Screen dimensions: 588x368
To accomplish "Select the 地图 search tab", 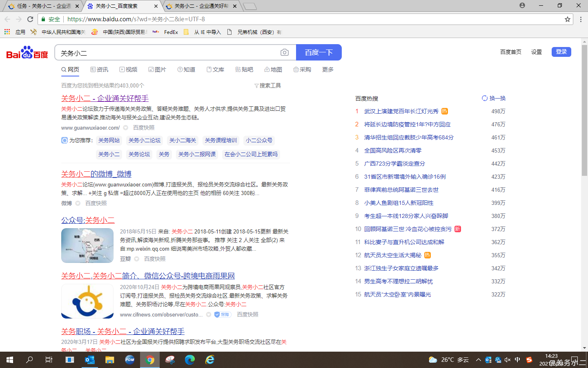I will [273, 70].
